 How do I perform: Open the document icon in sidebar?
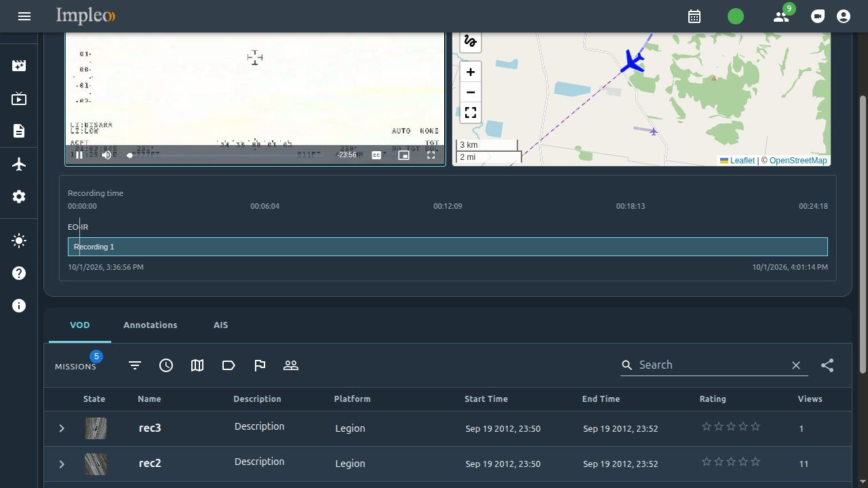tap(19, 131)
